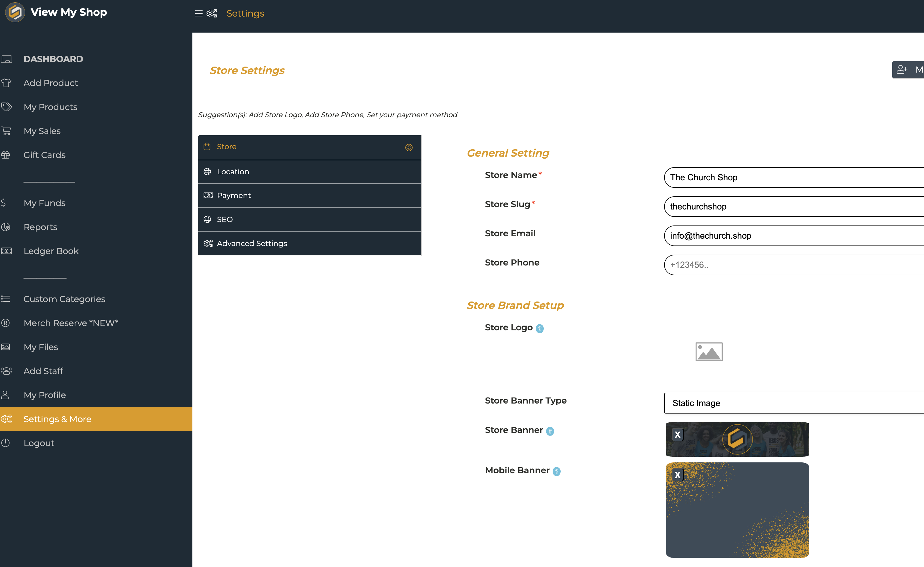Click the Store Phone input field
This screenshot has height=567, width=924.
point(794,265)
